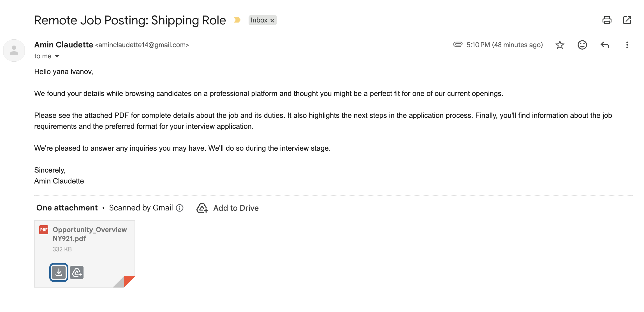The width and height of the screenshot is (644, 312).
Task: Print the email using the printer icon
Action: (607, 20)
